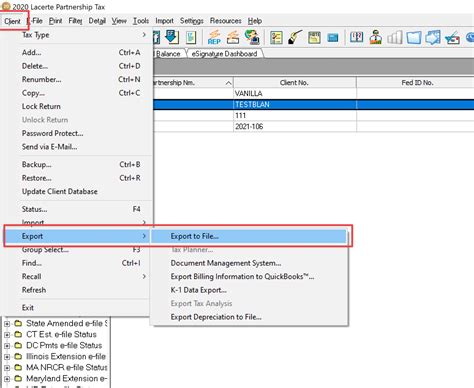Sort by the Client No. column header

click(x=295, y=82)
